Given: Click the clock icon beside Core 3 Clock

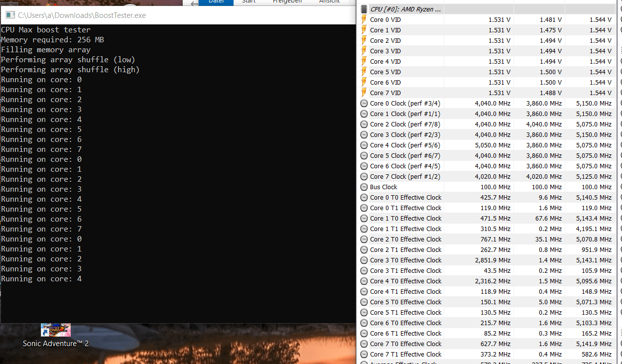Looking at the screenshot, I should click(x=365, y=134).
